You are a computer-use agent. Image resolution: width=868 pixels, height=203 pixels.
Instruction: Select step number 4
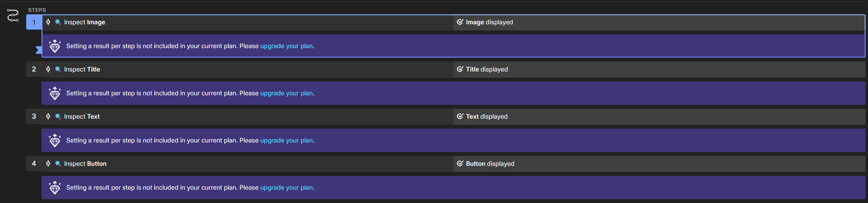coord(34,163)
